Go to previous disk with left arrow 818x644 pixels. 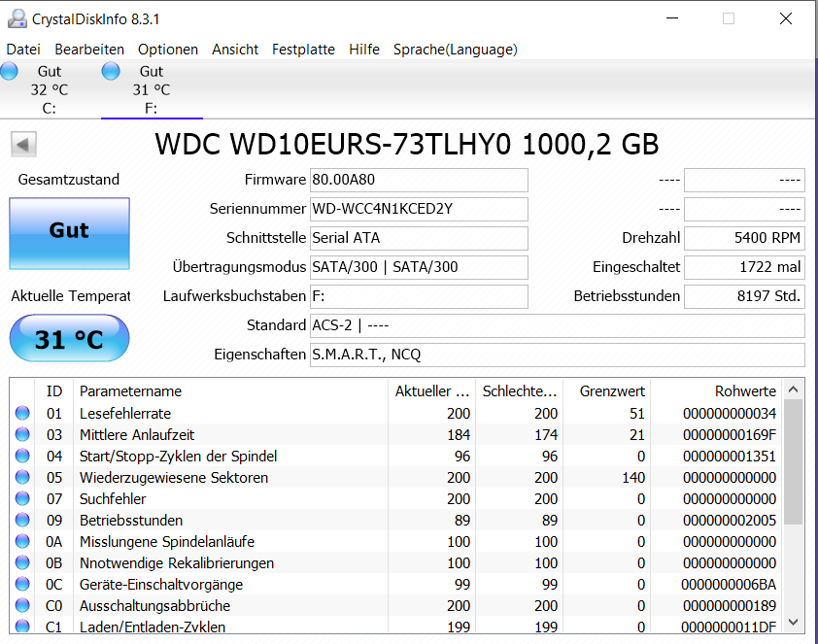(x=23, y=144)
